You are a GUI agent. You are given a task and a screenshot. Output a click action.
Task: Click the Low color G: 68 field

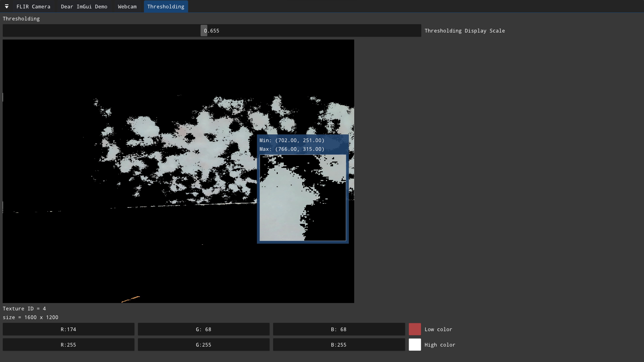pyautogui.click(x=203, y=329)
